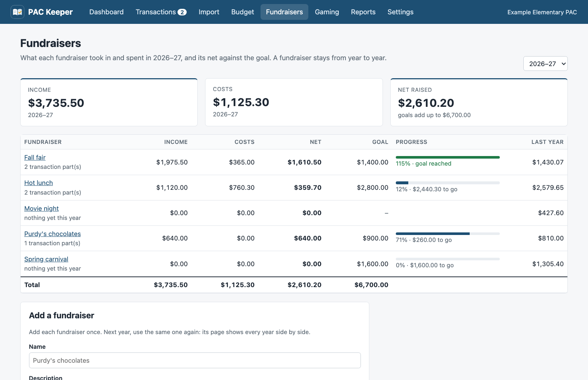The image size is (588, 380).
Task: Click the '1 transaction part(s)' text under Purdy's
Action: point(52,243)
